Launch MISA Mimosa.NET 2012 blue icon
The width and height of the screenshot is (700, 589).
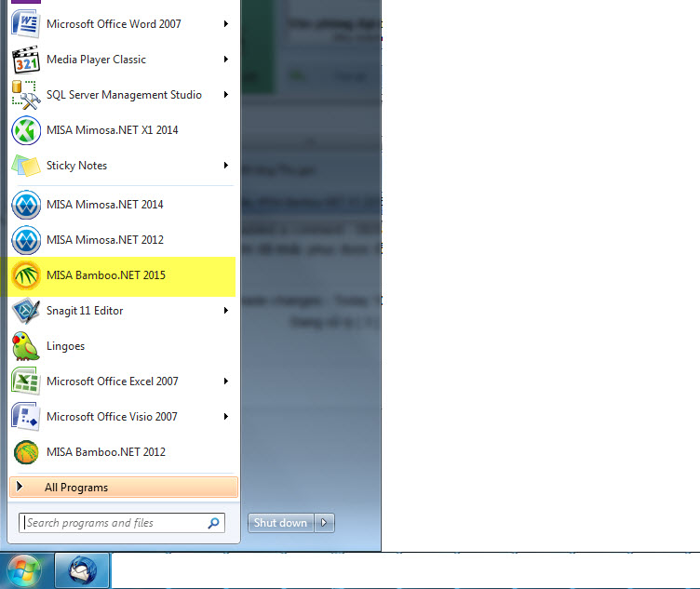[x=26, y=240]
